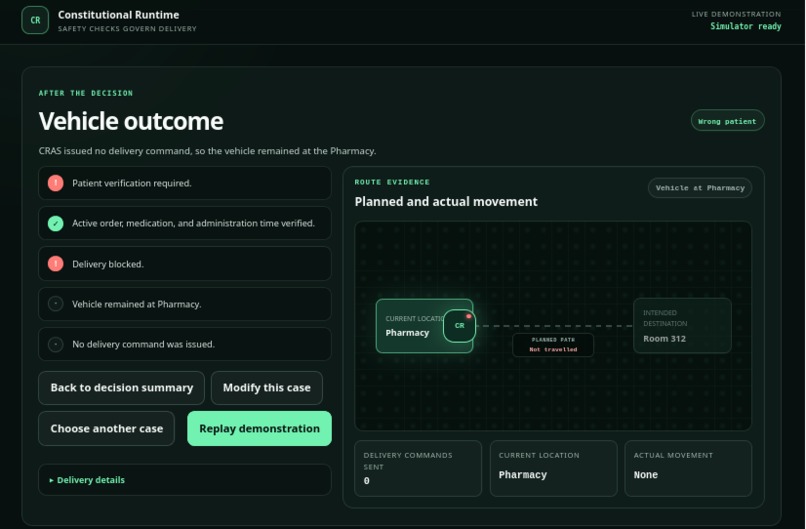Viewport: 806px width, 529px height.
Task: Expand the Delivery details section
Action: (x=185, y=480)
